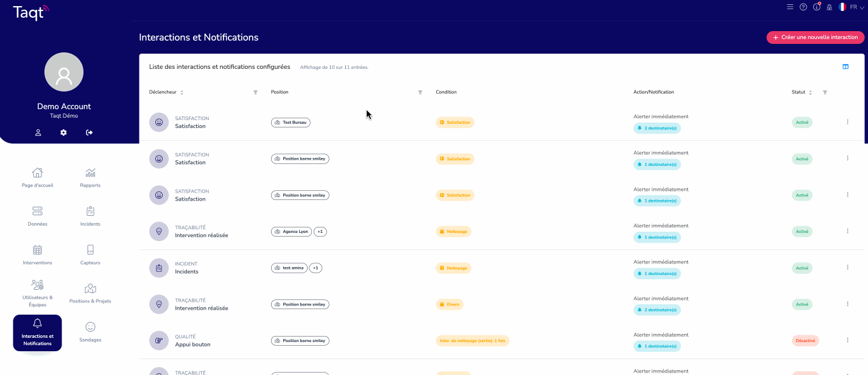
Task: Click the Nettoyage condition in test amina row
Action: [x=454, y=268]
